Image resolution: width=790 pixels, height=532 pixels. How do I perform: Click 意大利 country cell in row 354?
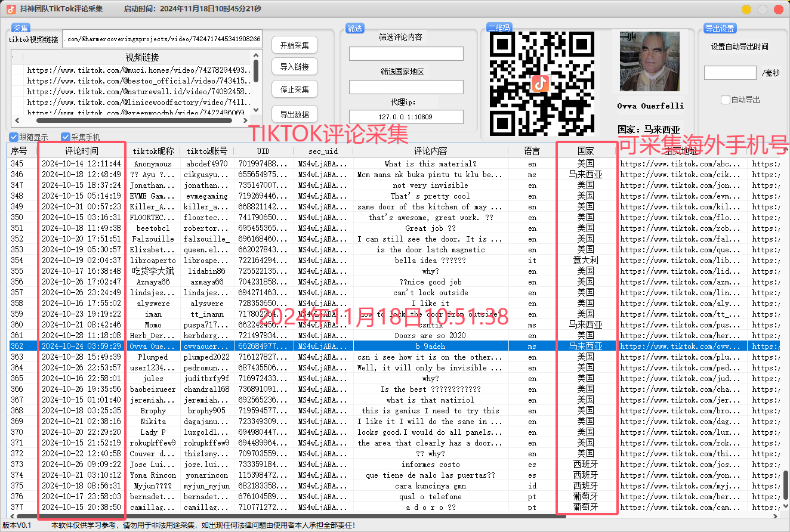[x=585, y=260]
